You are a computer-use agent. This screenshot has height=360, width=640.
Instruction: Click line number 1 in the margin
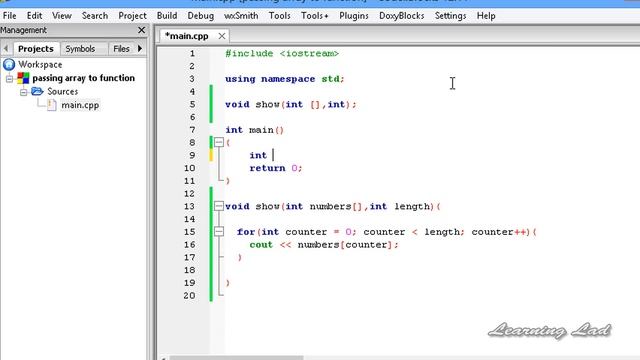pos(192,53)
